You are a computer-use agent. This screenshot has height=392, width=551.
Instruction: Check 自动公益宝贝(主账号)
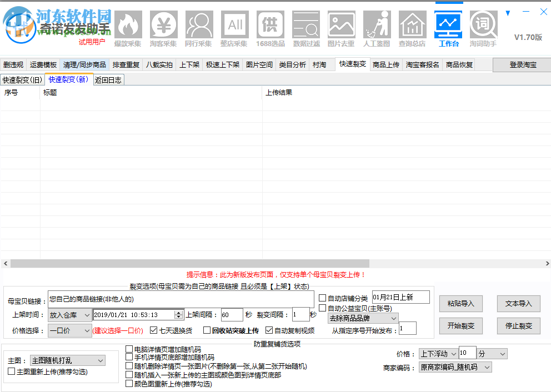pos(323,308)
